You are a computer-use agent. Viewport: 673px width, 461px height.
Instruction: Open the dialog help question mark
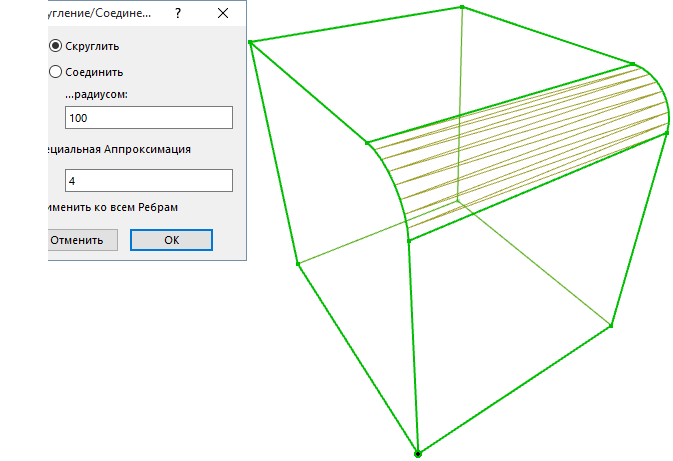pyautogui.click(x=178, y=13)
